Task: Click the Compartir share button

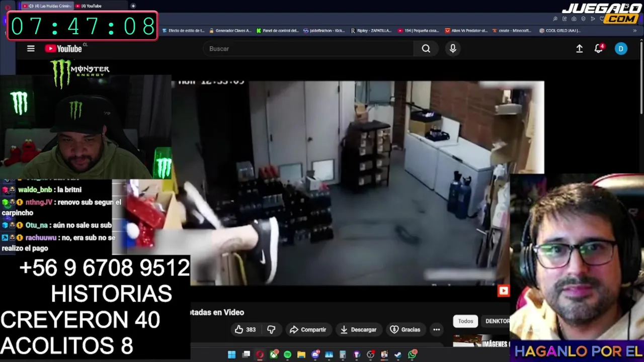Action: [x=308, y=330]
